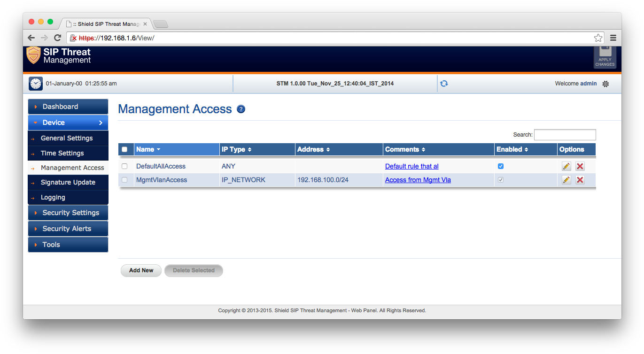This screenshot has height=354, width=644.
Task: Click the Apply Changes save icon
Action: (x=605, y=56)
